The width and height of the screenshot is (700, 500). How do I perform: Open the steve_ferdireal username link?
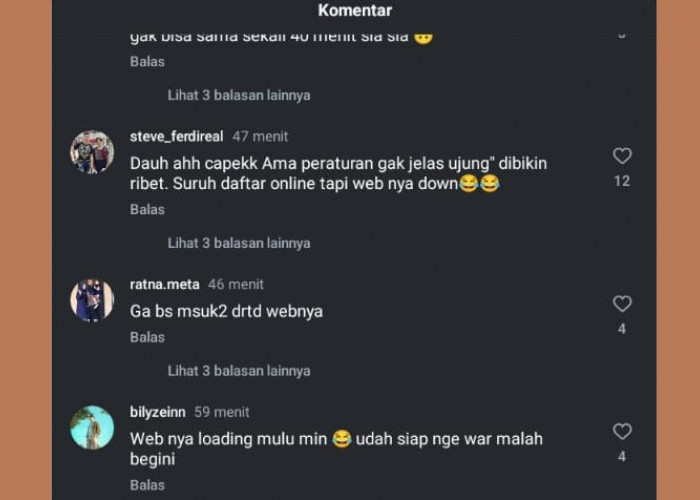[x=176, y=136]
